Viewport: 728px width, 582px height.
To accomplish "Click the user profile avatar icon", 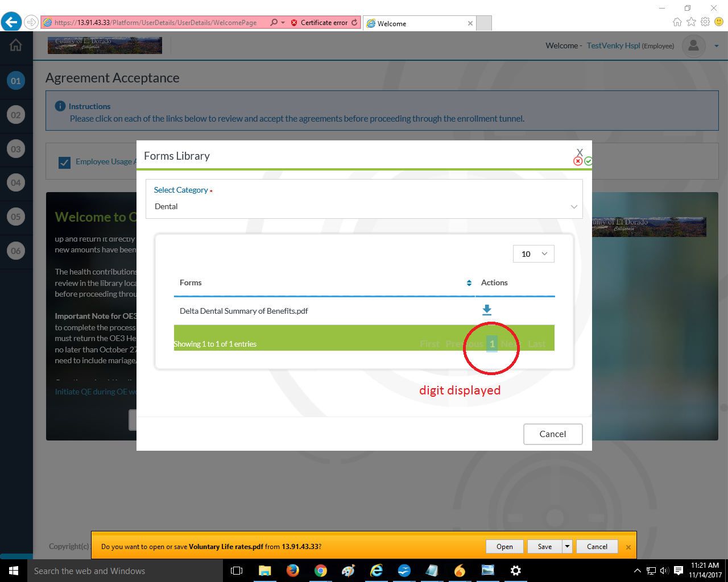I will (693, 46).
